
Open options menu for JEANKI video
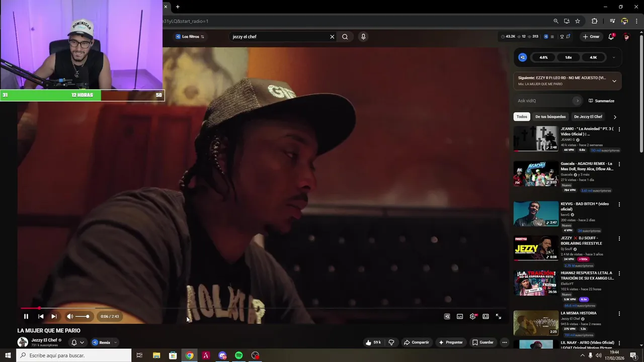619,129
